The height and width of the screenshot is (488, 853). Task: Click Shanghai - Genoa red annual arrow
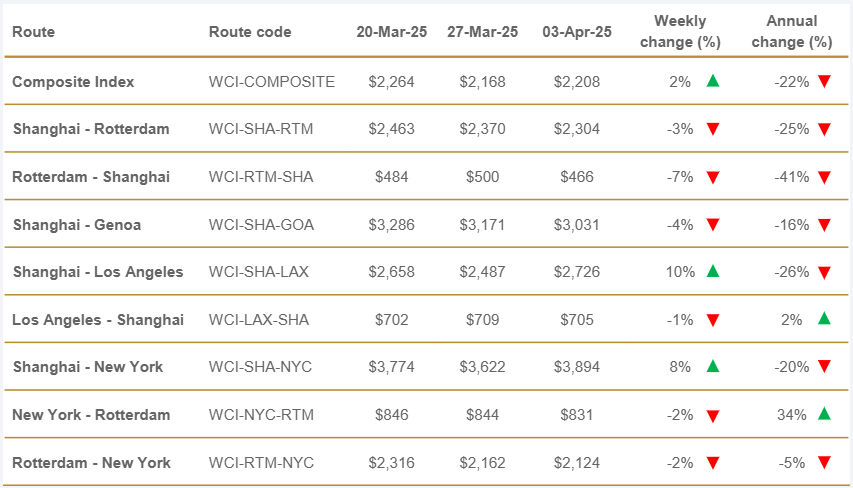pyautogui.click(x=824, y=225)
